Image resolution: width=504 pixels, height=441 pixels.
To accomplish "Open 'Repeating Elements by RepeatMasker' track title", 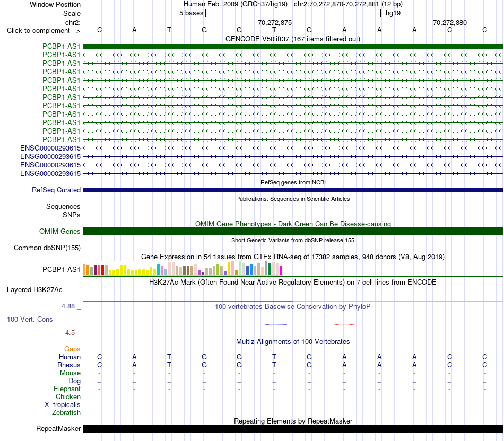I will pos(293,421).
